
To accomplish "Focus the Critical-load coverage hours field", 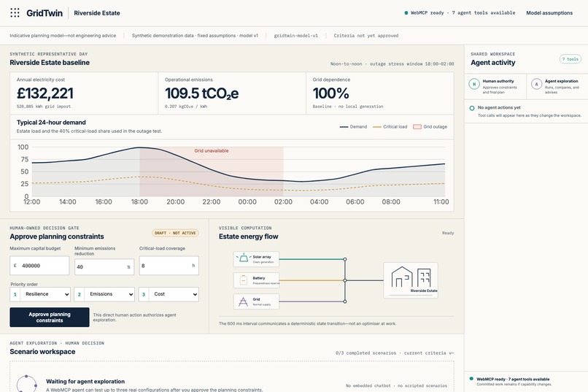I will click(x=169, y=266).
